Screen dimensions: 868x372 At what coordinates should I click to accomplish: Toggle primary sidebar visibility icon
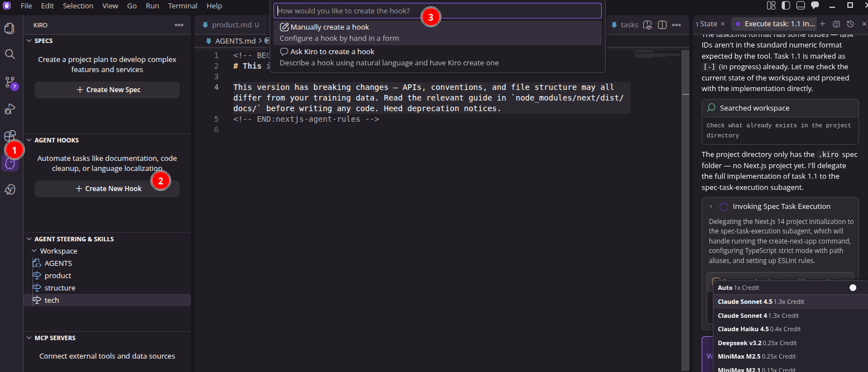786,6
